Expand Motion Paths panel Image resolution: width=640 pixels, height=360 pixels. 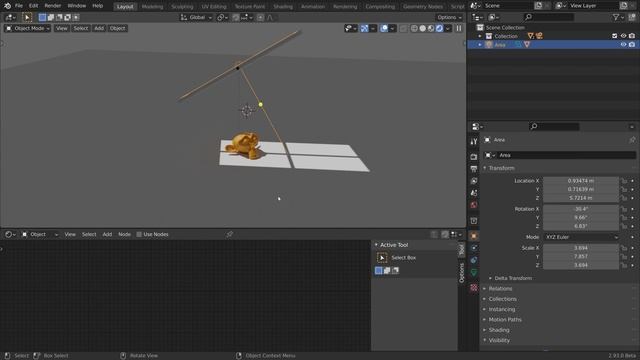coord(505,320)
